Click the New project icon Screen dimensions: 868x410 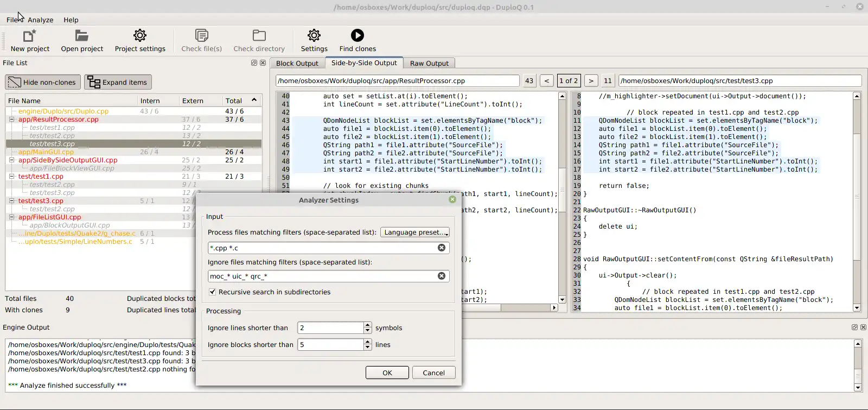29,36
